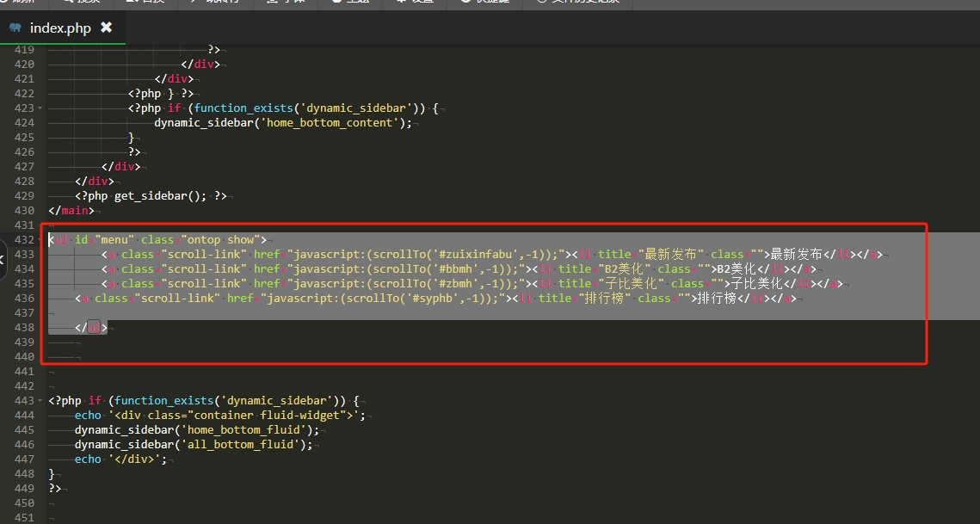Place cursor in 'all_bottom_fluid' string
Image resolution: width=980 pixels, height=524 pixels.
tap(242, 445)
